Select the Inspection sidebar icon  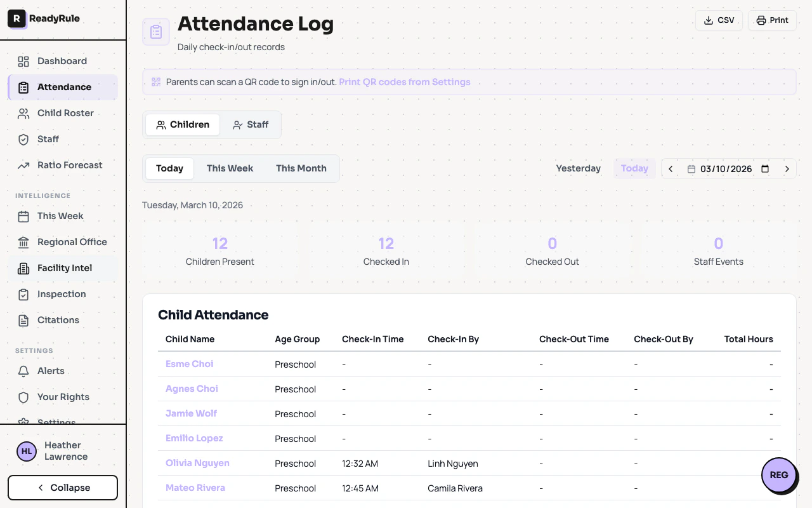(22, 294)
